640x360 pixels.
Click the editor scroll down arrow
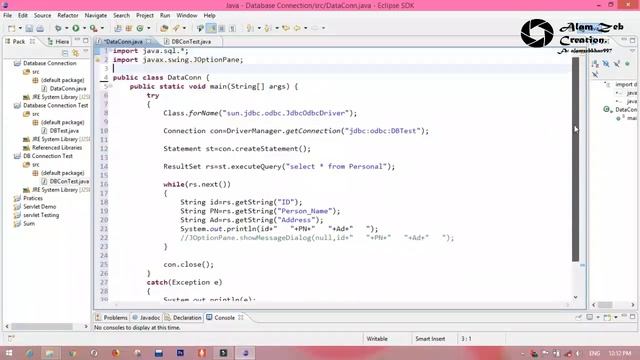pyautogui.click(x=575, y=298)
